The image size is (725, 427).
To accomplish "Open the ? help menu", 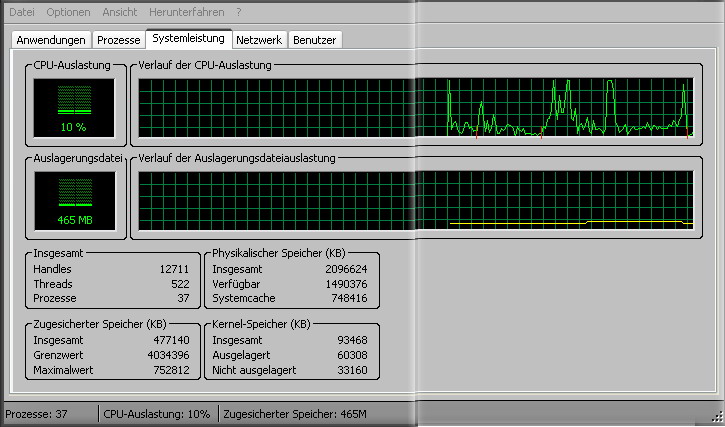I will pyautogui.click(x=238, y=12).
